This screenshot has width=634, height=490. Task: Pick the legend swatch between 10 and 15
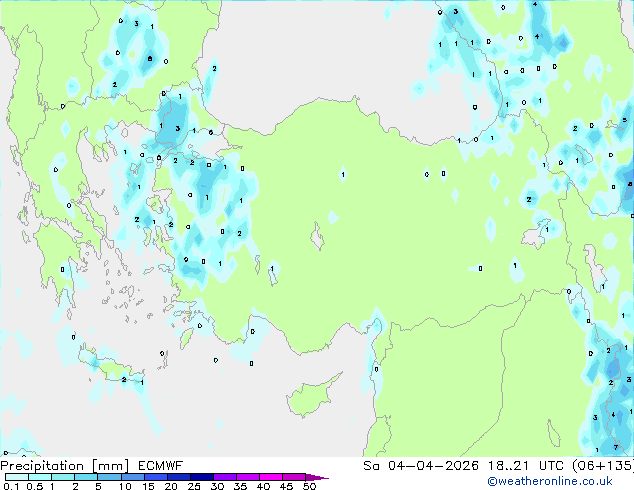(132, 477)
